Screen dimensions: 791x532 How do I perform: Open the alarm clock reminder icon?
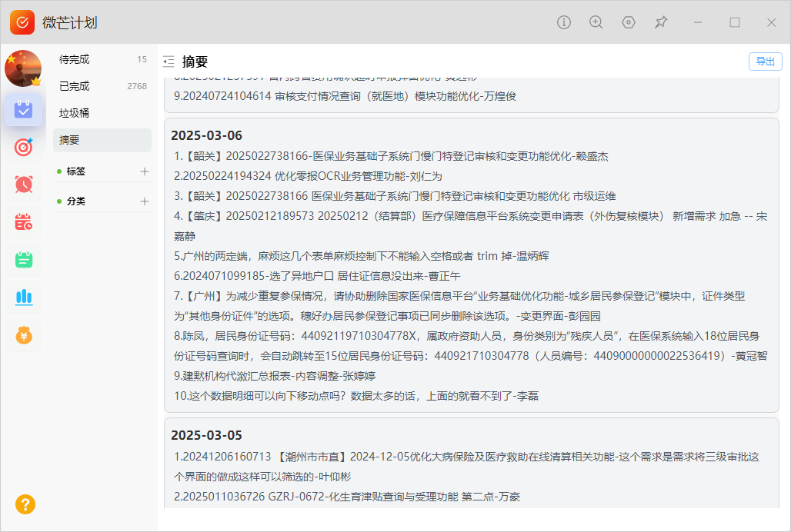click(23, 185)
